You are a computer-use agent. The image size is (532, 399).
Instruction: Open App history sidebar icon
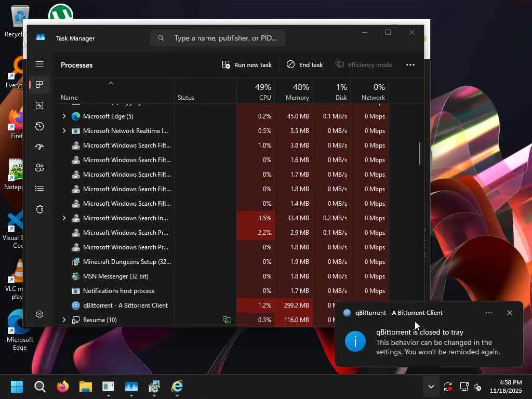(39, 126)
